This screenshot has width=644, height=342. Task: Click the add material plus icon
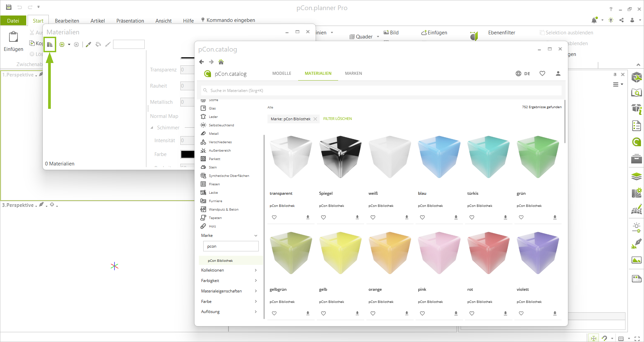coord(62,44)
